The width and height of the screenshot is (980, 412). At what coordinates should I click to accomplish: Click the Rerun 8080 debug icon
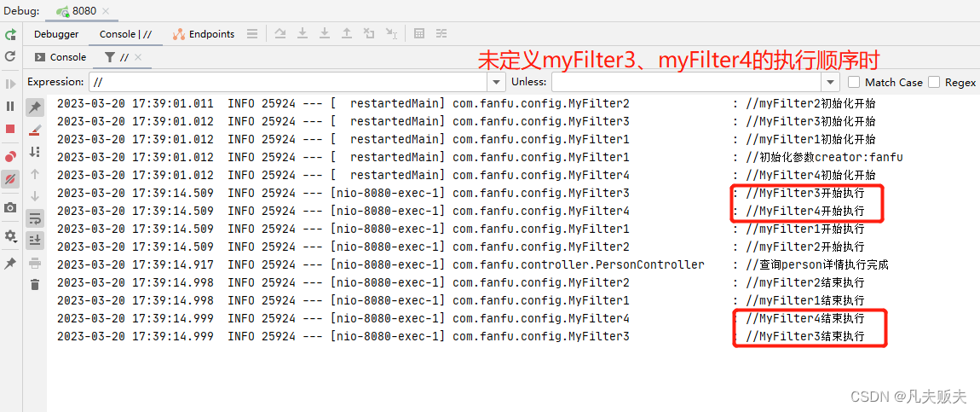point(10,35)
